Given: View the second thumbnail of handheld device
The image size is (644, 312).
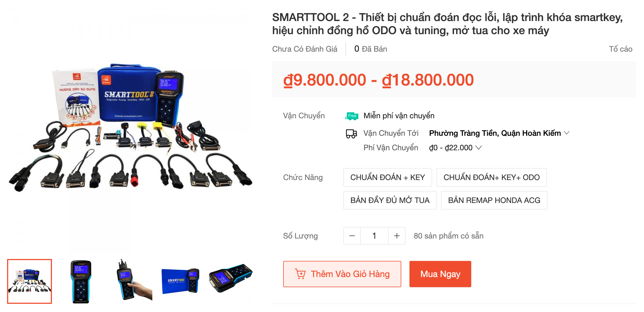Looking at the screenshot, I should pyautogui.click(x=81, y=281).
